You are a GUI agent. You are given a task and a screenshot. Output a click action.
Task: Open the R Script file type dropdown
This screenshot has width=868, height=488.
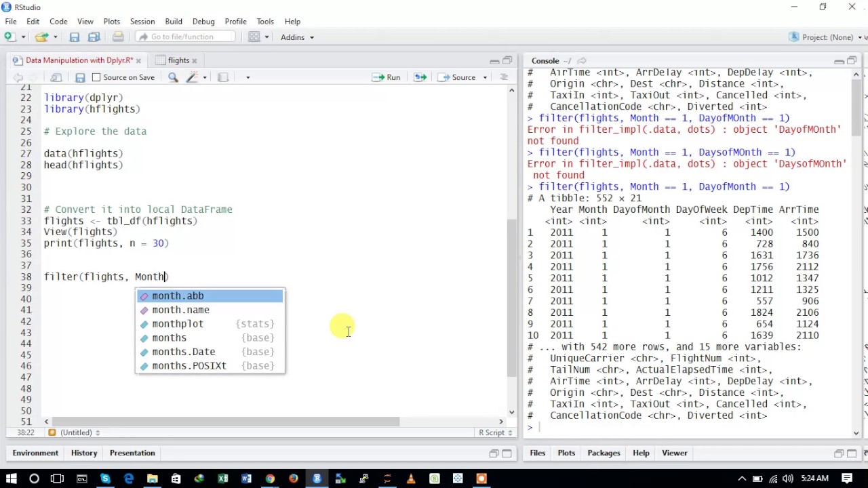coord(496,432)
